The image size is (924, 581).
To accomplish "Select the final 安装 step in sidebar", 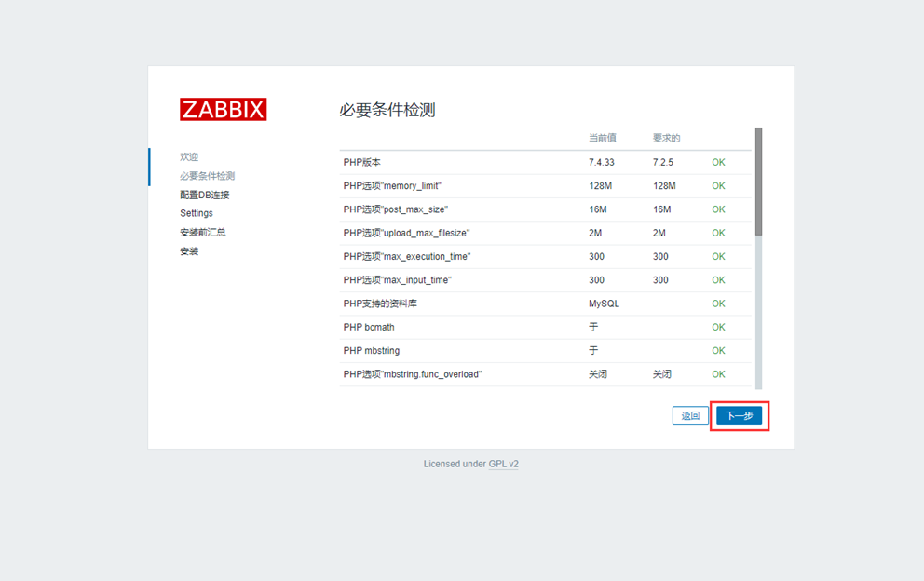I will [x=189, y=251].
